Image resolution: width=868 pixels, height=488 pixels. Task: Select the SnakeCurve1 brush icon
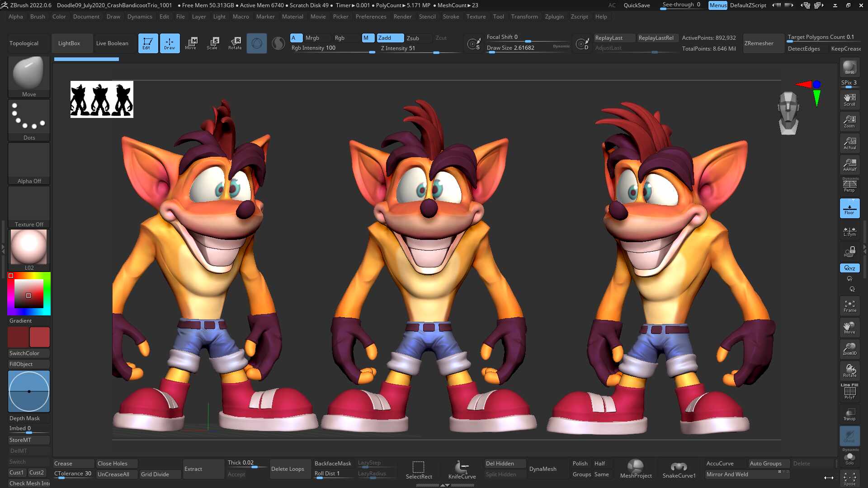point(679,469)
